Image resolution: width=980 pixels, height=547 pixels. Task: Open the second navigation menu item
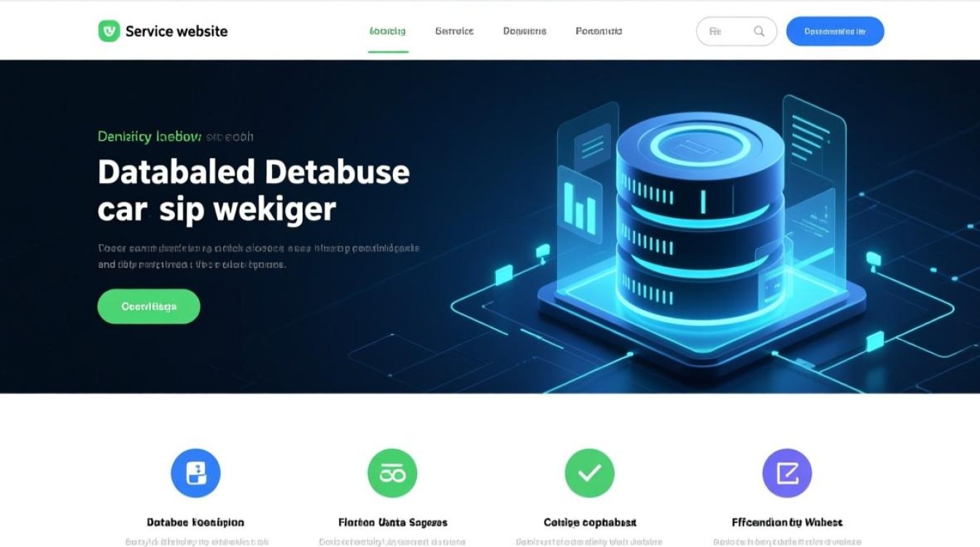454,31
